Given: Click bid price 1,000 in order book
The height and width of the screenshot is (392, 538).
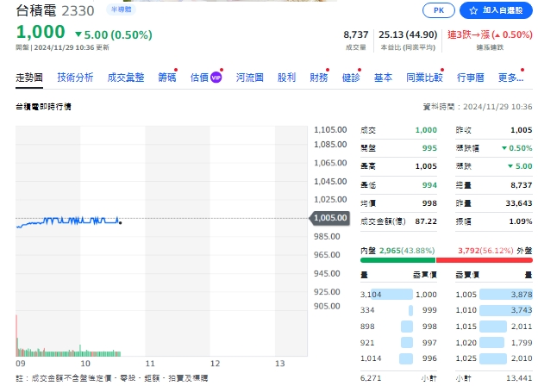Looking at the screenshot, I should tap(426, 295).
